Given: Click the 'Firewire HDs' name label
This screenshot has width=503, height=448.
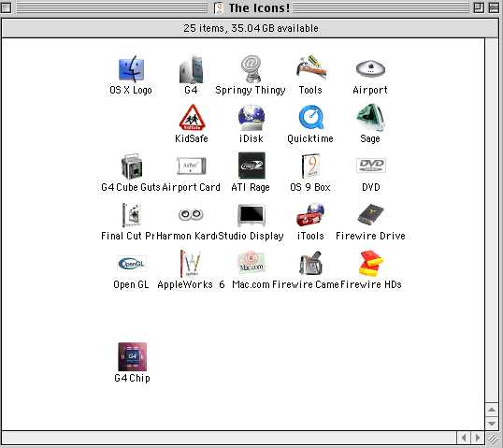Looking at the screenshot, I should [x=371, y=284].
